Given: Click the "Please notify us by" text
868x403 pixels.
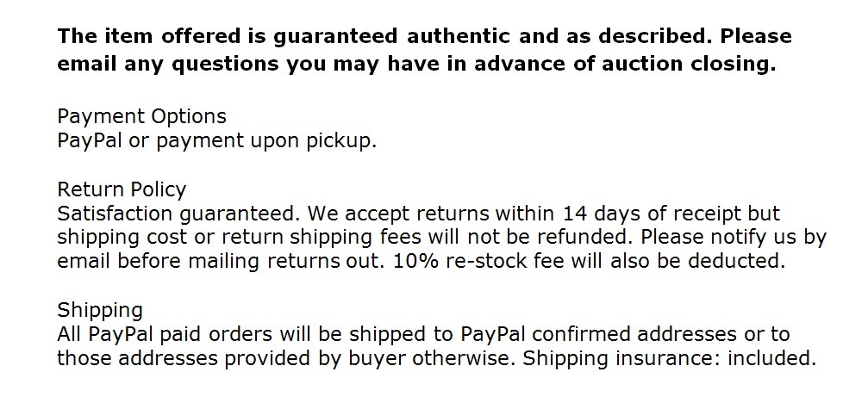Looking at the screenshot, I should pyautogui.click(x=734, y=238).
